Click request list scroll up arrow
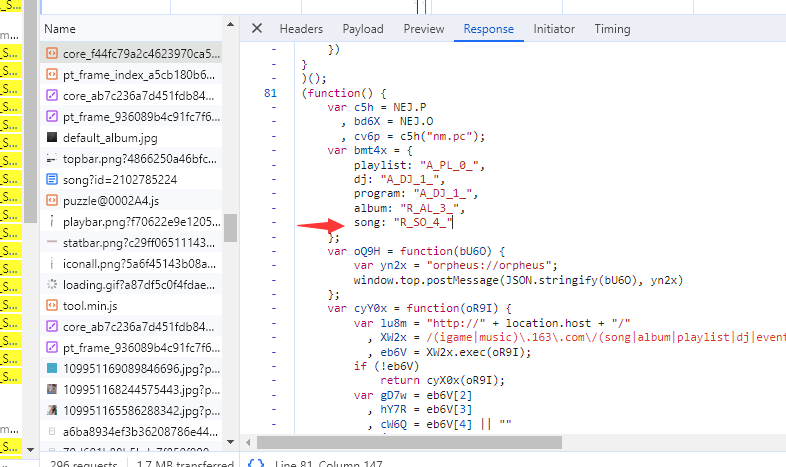 pyautogui.click(x=231, y=24)
